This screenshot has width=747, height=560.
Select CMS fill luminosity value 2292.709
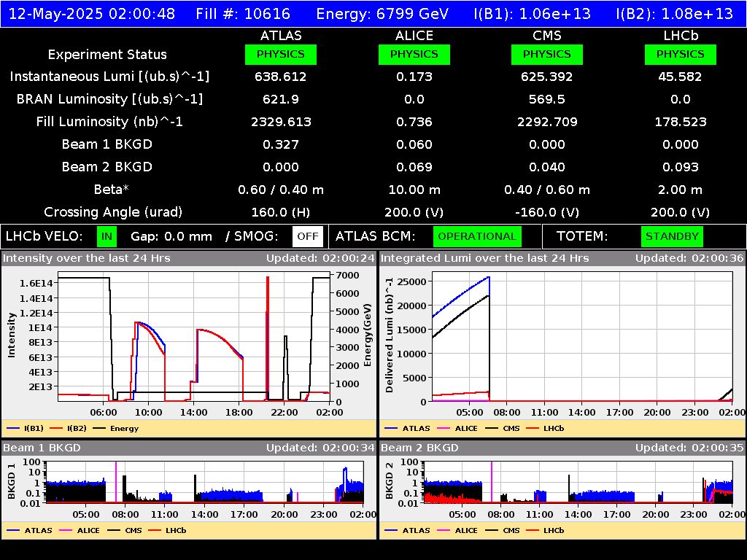point(547,122)
